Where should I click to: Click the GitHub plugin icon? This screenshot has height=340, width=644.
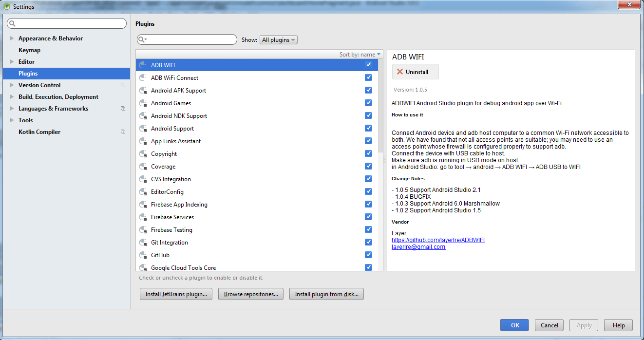coord(143,255)
